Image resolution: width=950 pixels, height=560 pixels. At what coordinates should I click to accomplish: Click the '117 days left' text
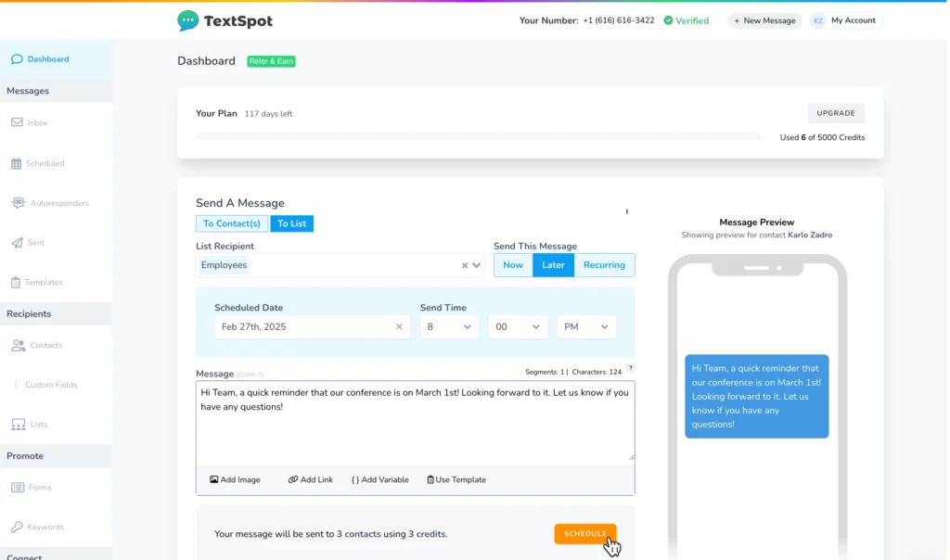[268, 114]
